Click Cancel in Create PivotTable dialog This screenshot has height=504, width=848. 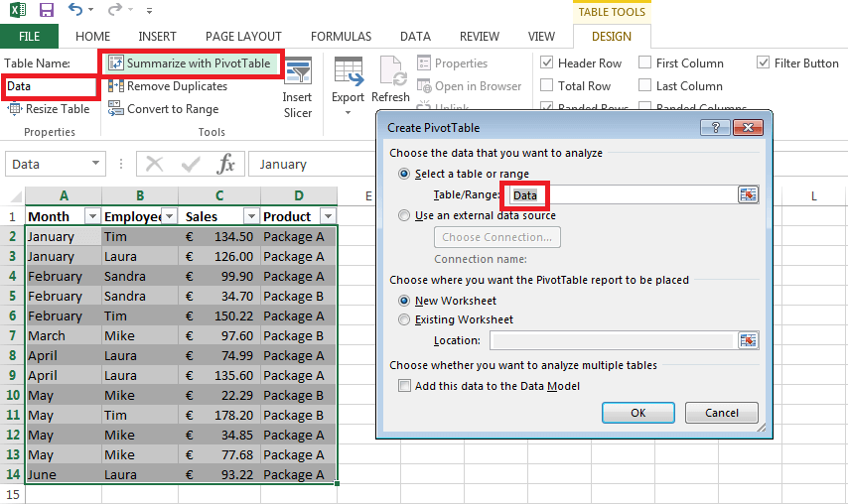[x=722, y=413]
